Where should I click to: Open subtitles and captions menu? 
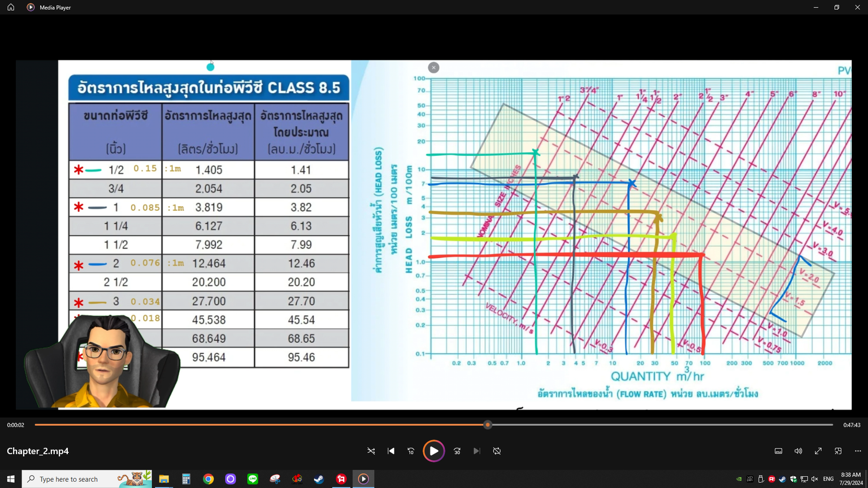pyautogui.click(x=778, y=451)
